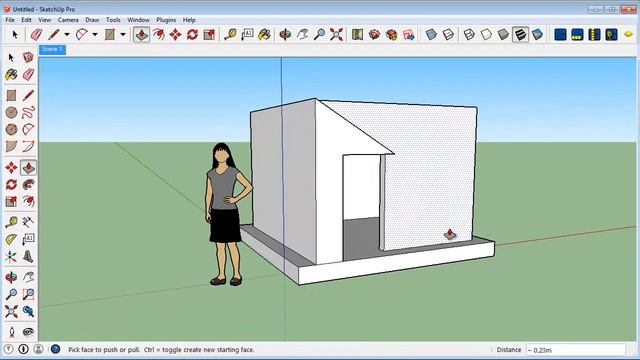Click the first blue square toolbar icon
Viewport: 640px width, 360px height.
[x=560, y=35]
